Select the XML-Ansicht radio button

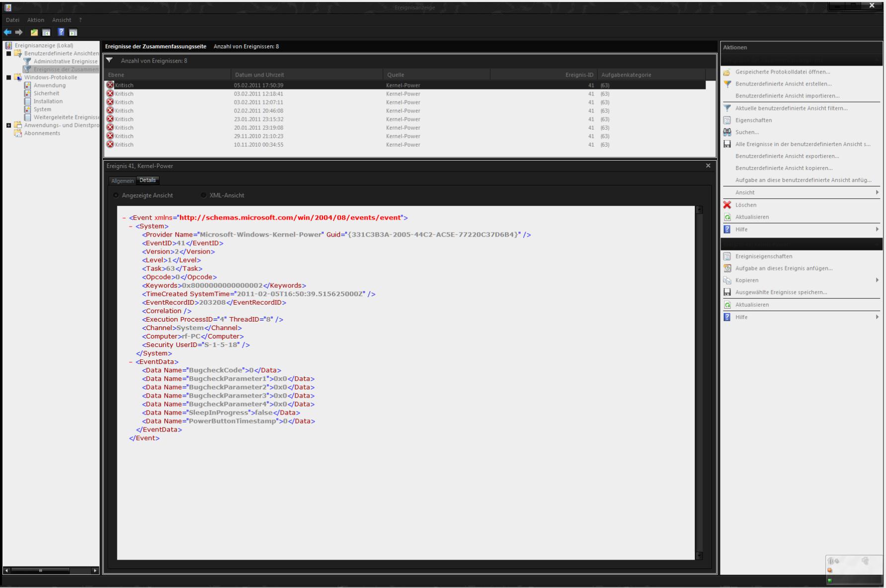point(204,195)
